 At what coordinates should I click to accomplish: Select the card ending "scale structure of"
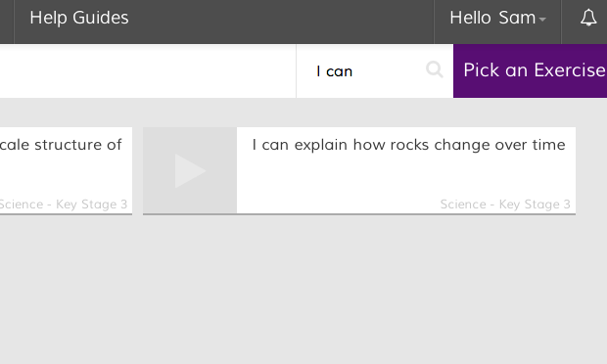pyautogui.click(x=66, y=170)
